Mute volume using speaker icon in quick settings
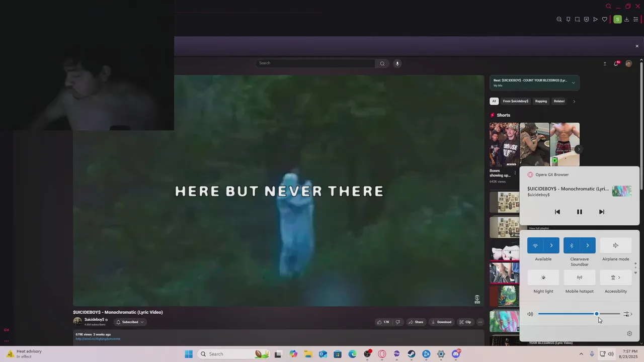Viewport: 644px width, 362px height. 530,314
